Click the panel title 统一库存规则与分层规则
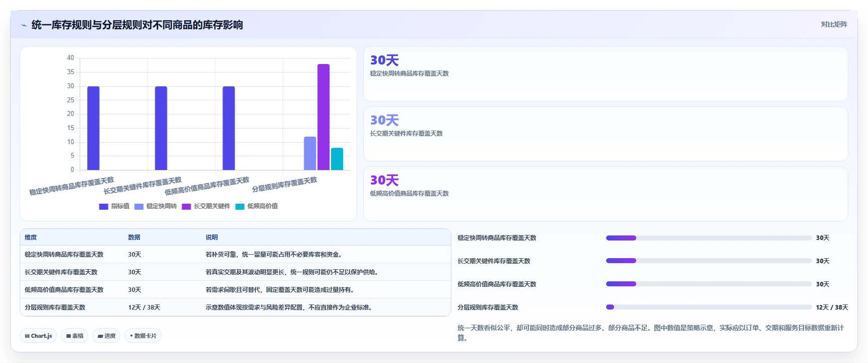This screenshot has width=868, height=363. pos(137,25)
